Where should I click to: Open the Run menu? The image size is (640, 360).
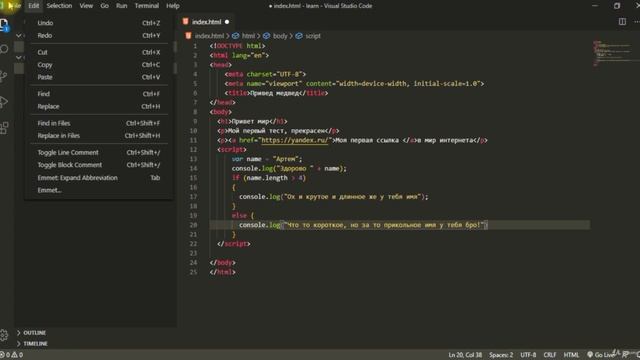pos(122,6)
